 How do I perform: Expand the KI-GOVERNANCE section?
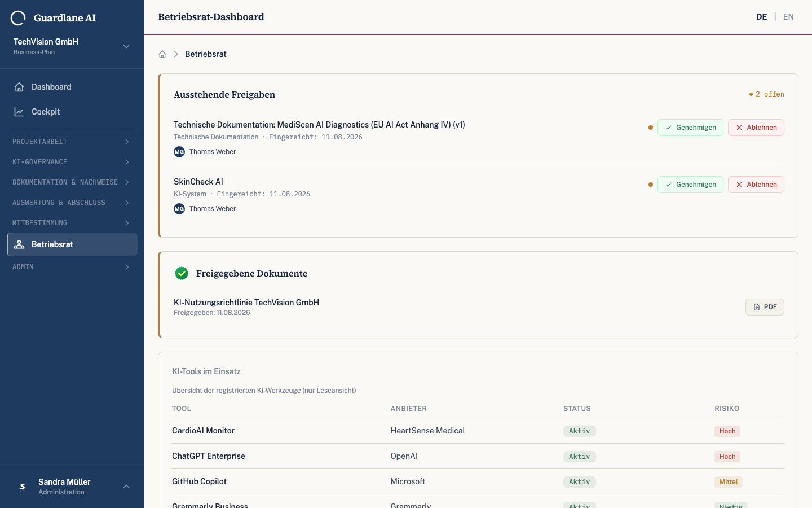tap(72, 162)
